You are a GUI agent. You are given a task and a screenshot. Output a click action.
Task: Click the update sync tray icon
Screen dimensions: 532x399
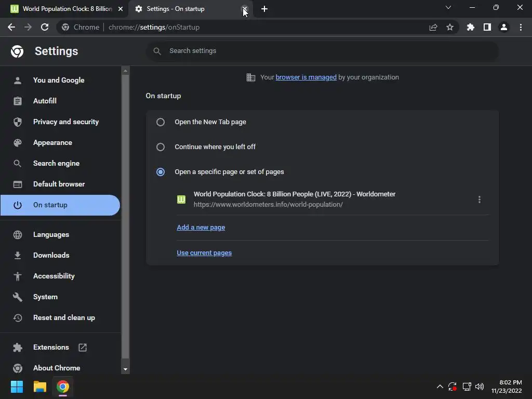pos(453,387)
